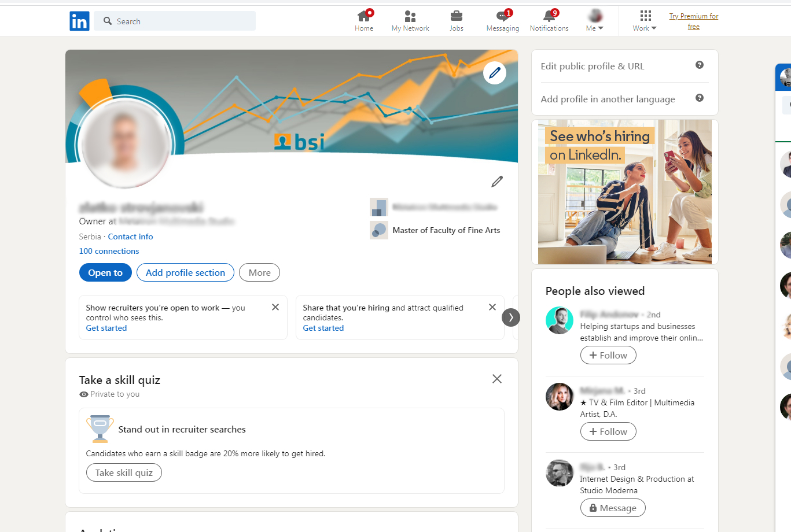Open the Home nav item
The width and height of the screenshot is (791, 532).
tap(364, 21)
